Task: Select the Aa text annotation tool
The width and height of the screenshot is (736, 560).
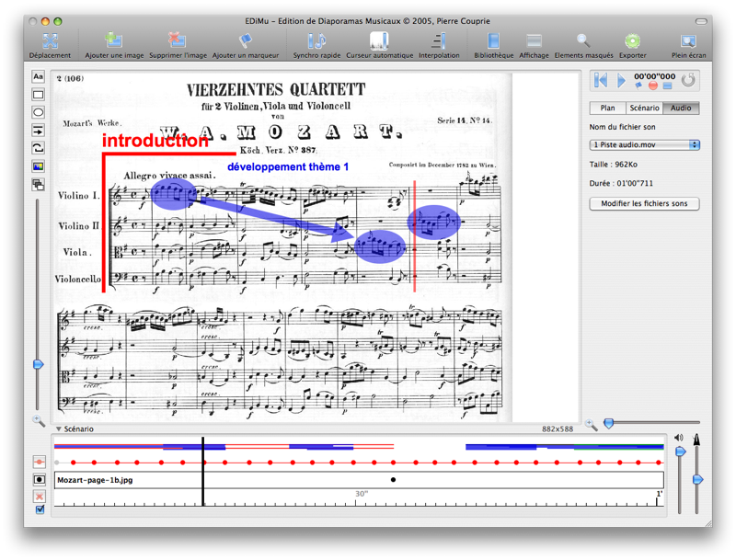Action: (x=38, y=76)
